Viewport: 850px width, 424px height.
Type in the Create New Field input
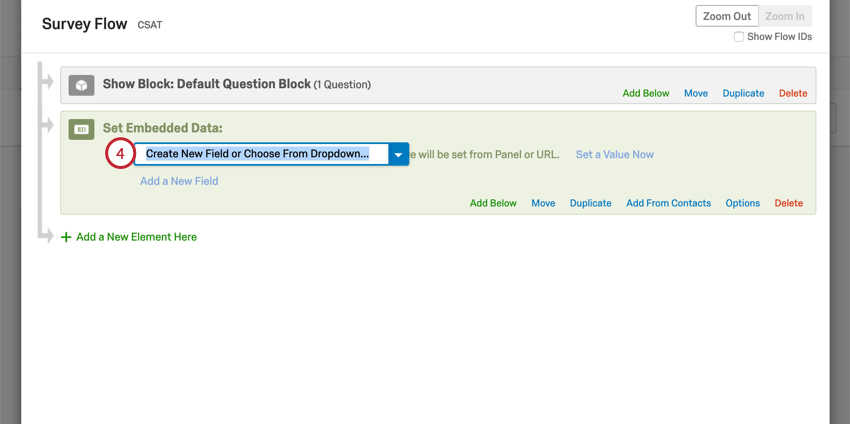pos(260,154)
